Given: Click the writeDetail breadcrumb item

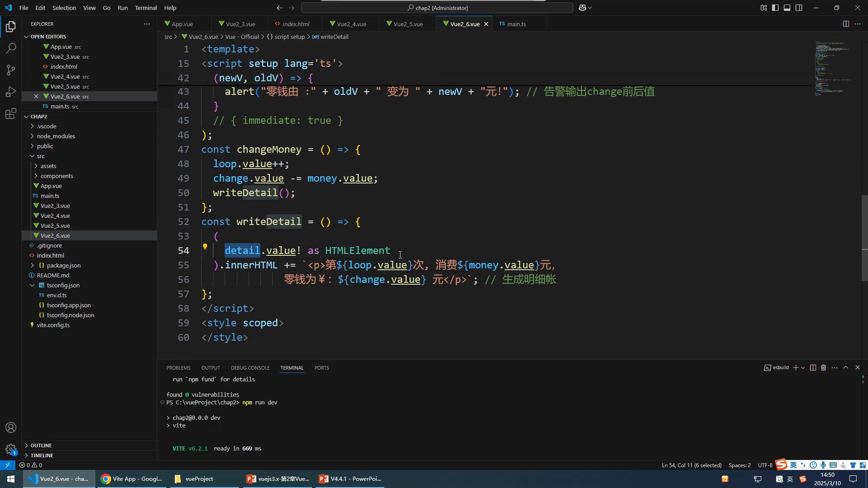Looking at the screenshot, I should click(x=334, y=37).
